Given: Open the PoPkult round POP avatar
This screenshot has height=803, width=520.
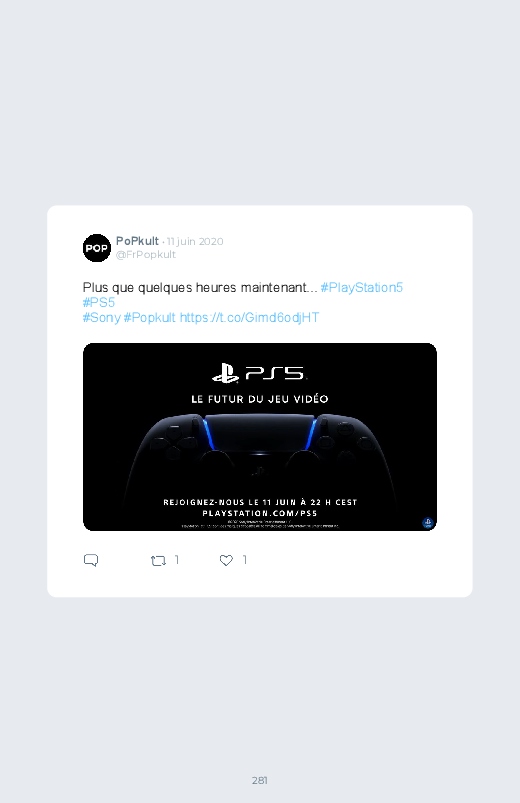Looking at the screenshot, I should pyautogui.click(x=97, y=248).
